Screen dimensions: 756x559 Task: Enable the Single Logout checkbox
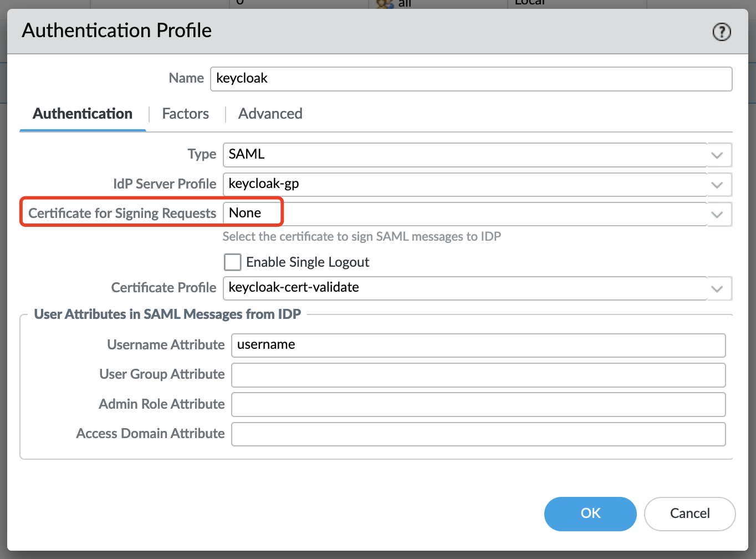tap(232, 262)
